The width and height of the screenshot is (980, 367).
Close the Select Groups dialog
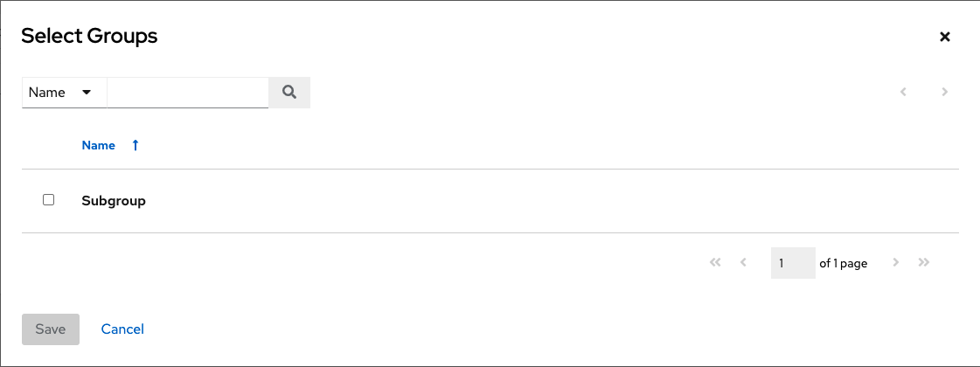click(x=944, y=37)
